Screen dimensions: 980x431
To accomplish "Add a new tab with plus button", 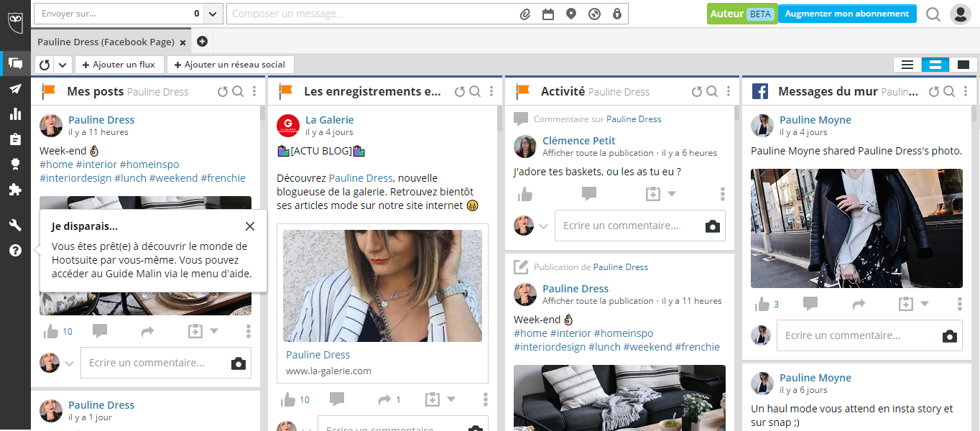I will point(202,42).
